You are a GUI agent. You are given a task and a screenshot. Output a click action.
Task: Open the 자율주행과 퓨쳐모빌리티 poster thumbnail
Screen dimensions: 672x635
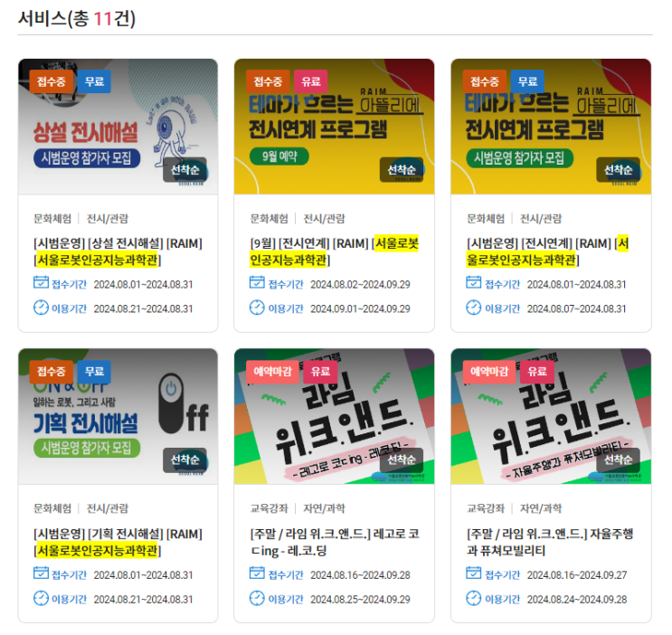(x=551, y=416)
